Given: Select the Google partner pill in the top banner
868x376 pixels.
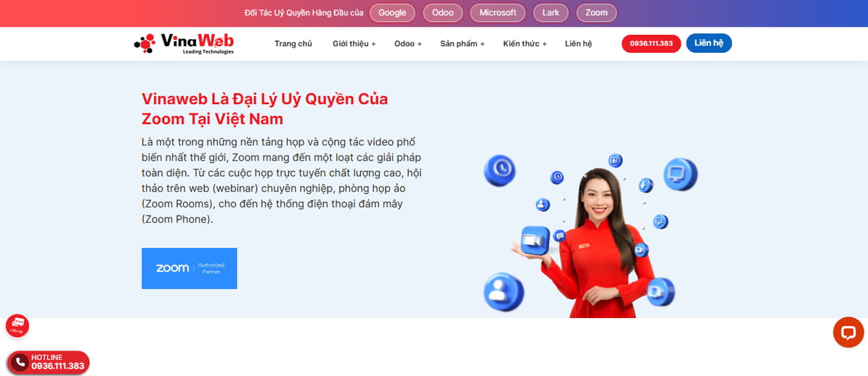Looking at the screenshot, I should coord(393,13).
